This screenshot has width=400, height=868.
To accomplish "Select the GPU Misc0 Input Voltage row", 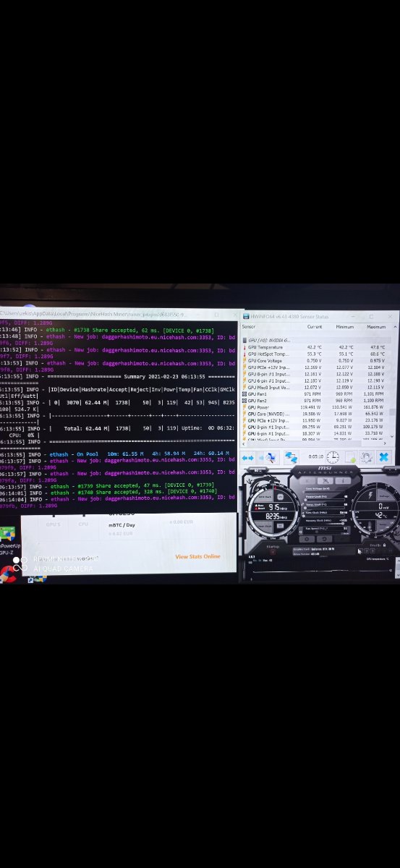I will coord(315,387).
